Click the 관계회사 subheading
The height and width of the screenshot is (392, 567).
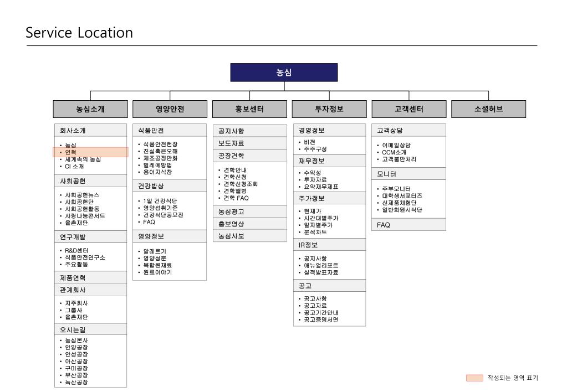(91, 290)
